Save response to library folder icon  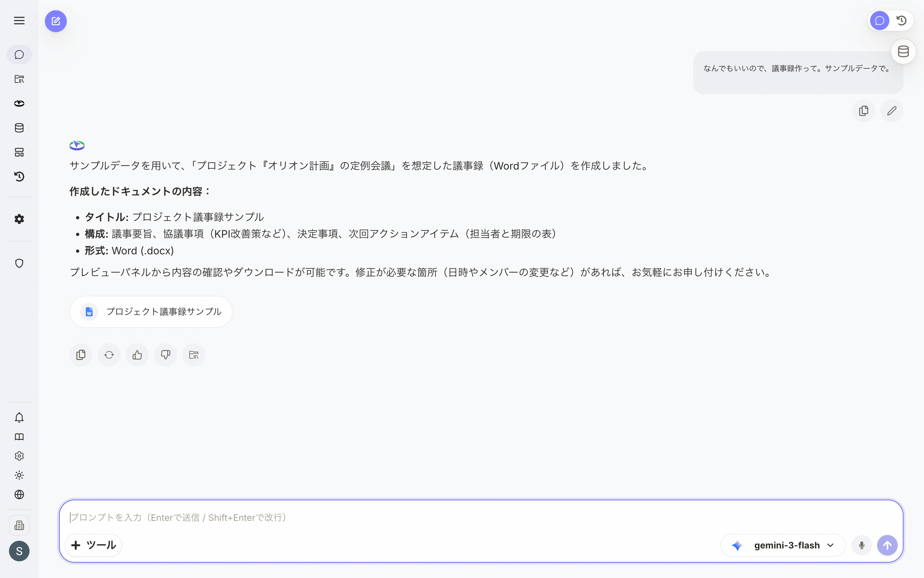[194, 355]
